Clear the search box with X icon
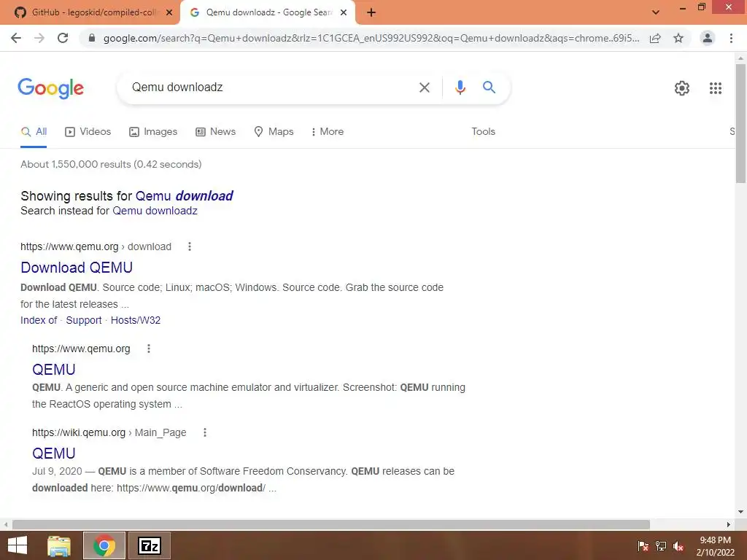Image resolution: width=747 pixels, height=560 pixels. point(424,87)
